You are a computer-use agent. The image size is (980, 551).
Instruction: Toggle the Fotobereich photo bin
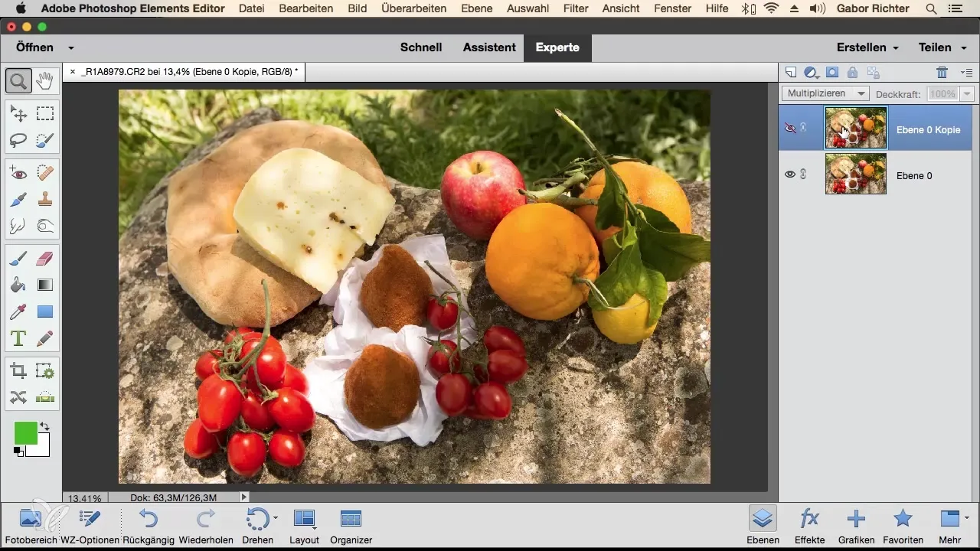tap(31, 525)
